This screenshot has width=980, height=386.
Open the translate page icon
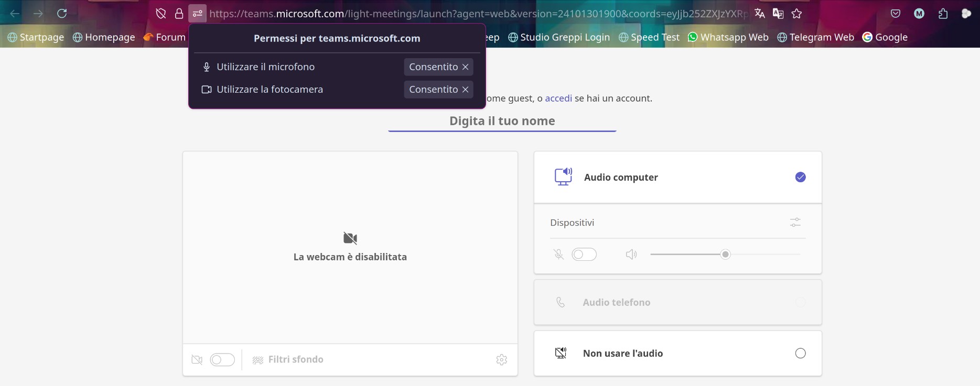(760, 14)
